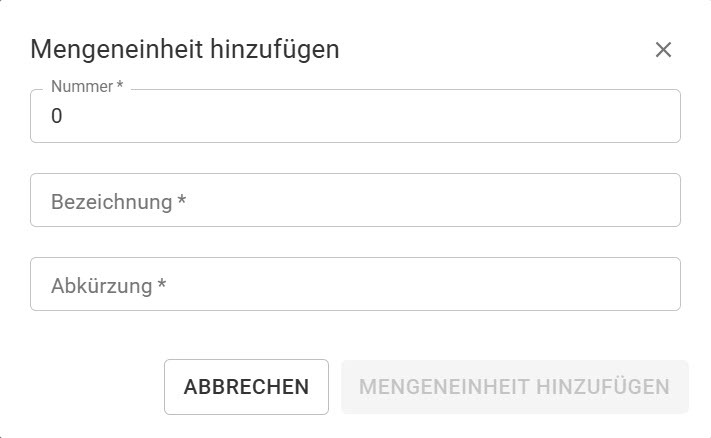Click the MENGENEINHEIT HINZUFÜGEN submit button

pos(514,387)
